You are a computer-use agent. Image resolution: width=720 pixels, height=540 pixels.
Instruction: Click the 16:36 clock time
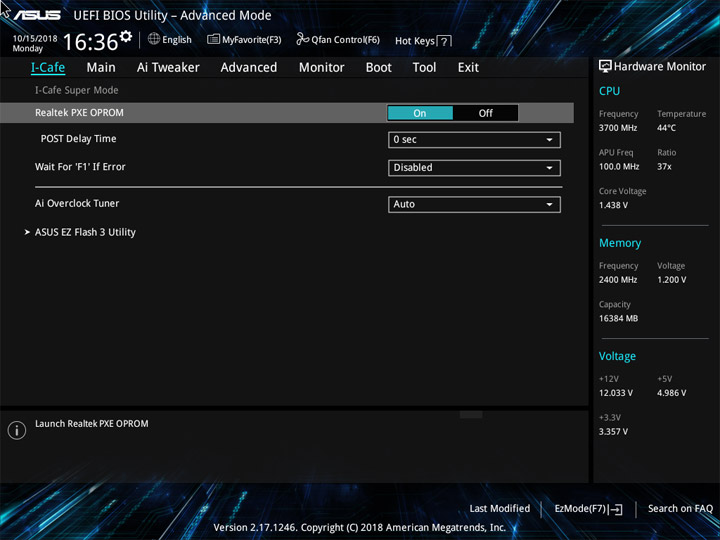[90, 42]
